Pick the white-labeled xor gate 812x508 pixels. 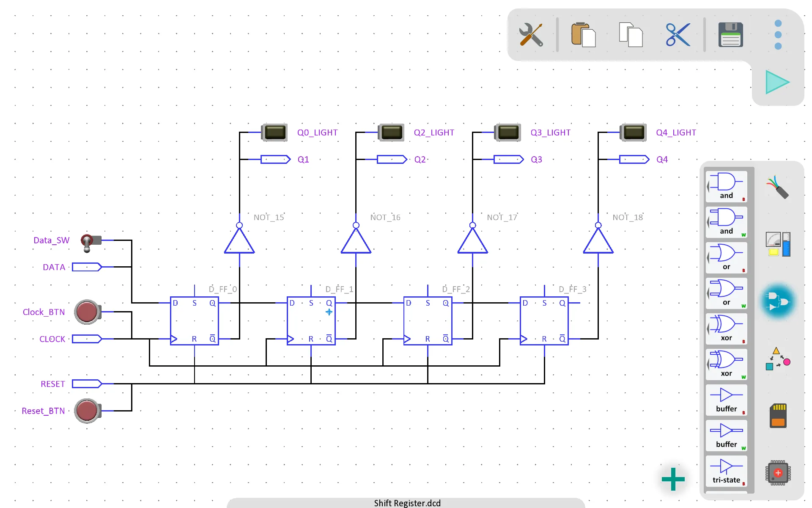point(726,364)
